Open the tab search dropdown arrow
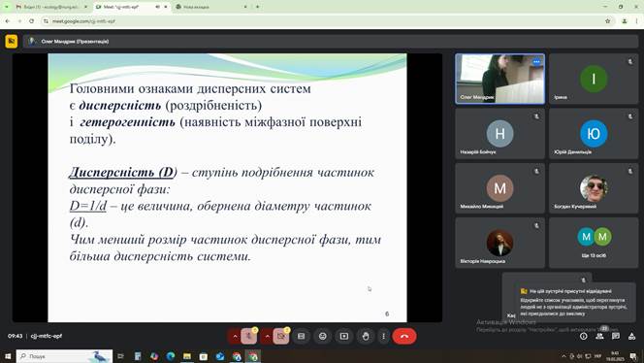Viewport: 644px width, 363px height. point(6,7)
